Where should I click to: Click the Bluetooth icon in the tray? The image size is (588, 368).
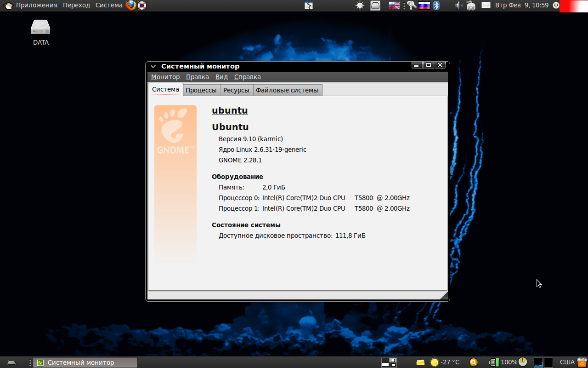click(437, 6)
